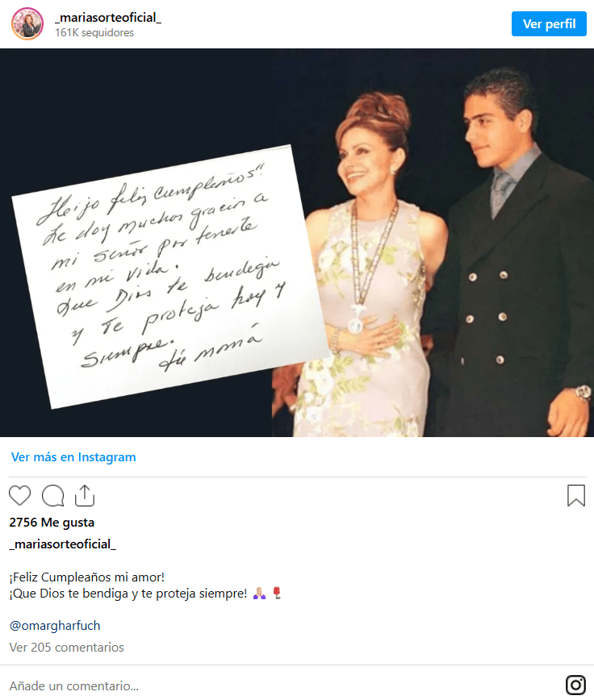Click the rose emoji in caption
Viewport: 594px width, 700px height.
(x=277, y=594)
